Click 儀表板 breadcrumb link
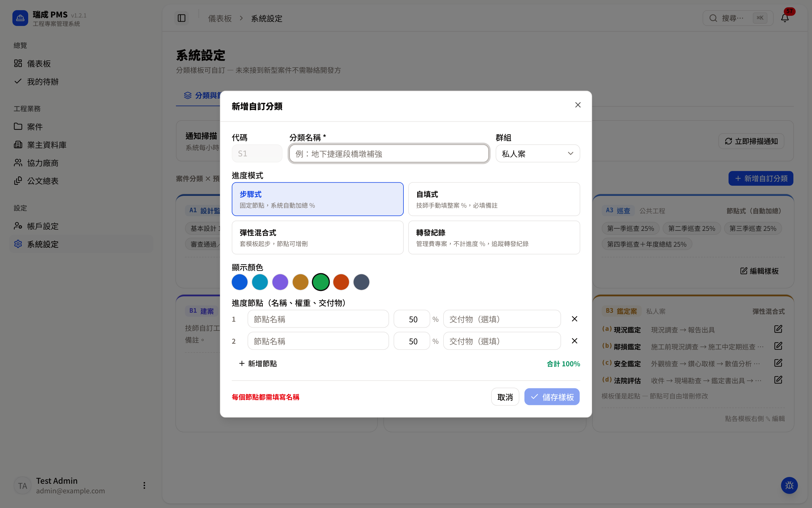The image size is (812, 508). pos(220,18)
